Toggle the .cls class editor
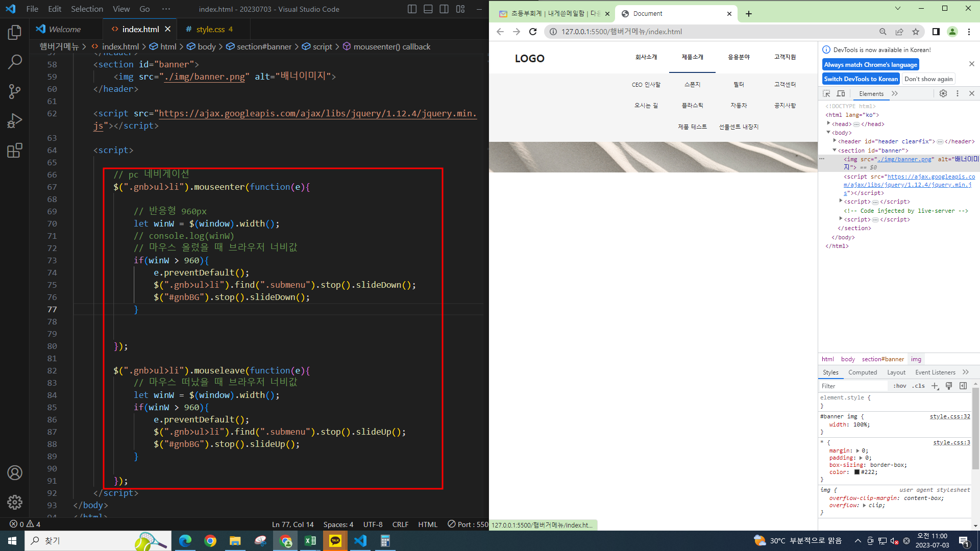The image size is (980, 551). coord(919,386)
